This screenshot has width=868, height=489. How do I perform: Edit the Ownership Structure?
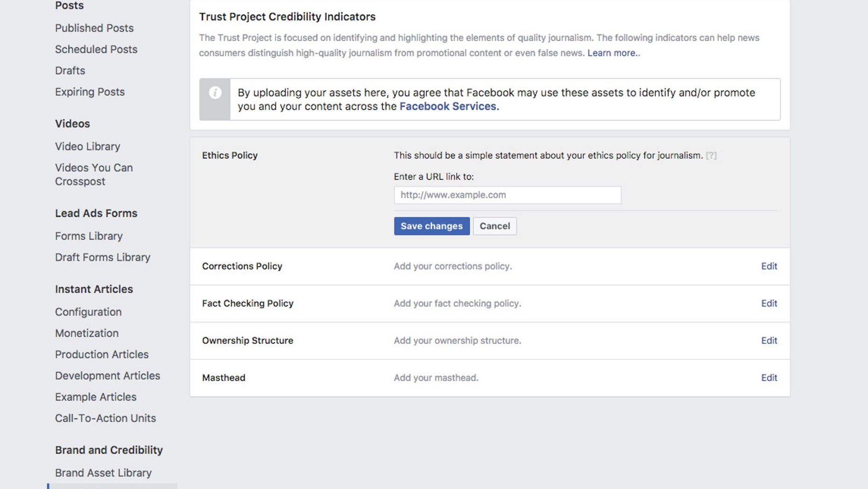coord(769,341)
